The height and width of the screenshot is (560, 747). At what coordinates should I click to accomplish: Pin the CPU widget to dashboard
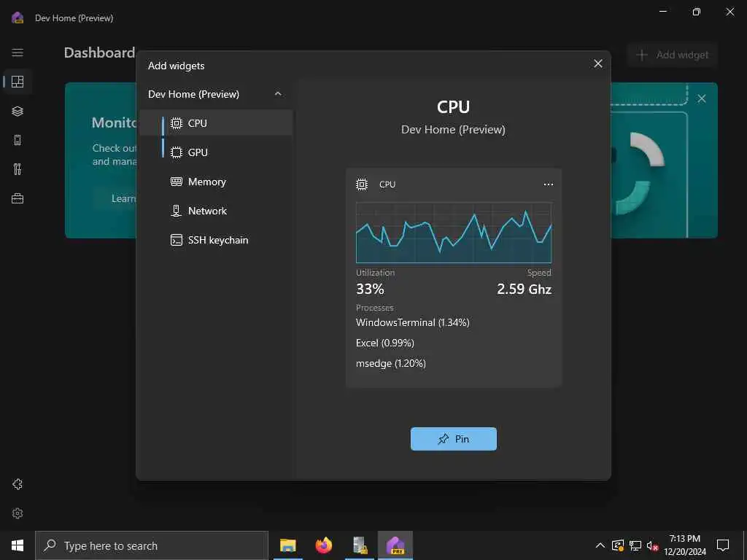(x=454, y=439)
